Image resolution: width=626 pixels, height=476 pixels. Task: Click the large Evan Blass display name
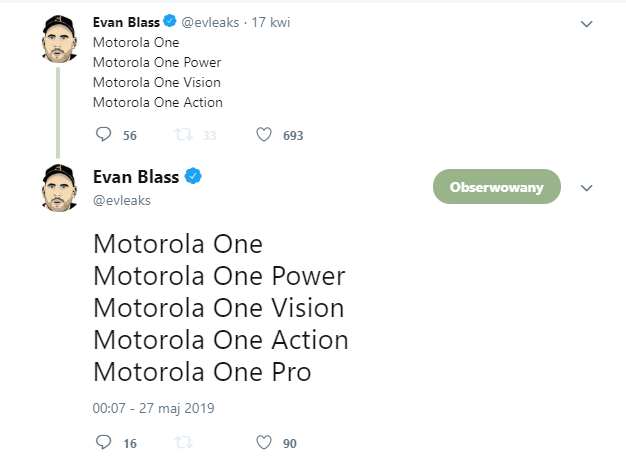[136, 177]
